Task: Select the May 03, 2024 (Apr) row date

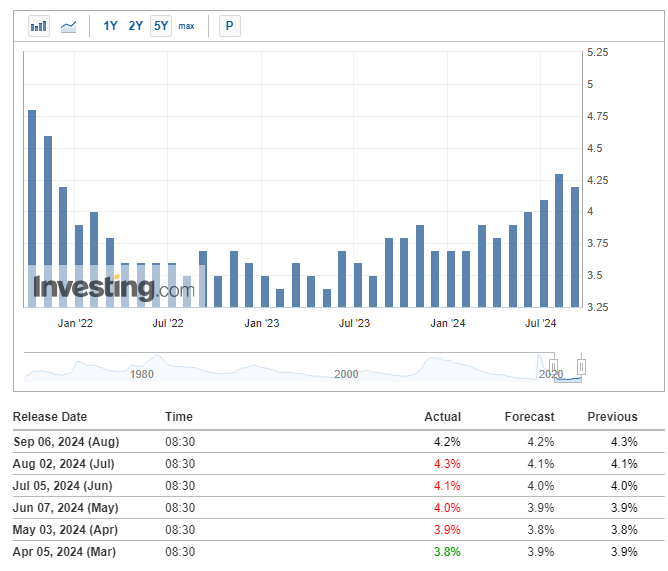Action: (x=65, y=530)
